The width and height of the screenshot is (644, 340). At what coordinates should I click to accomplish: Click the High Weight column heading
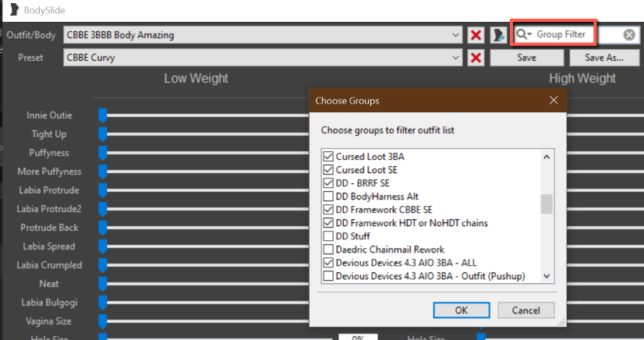tap(582, 79)
